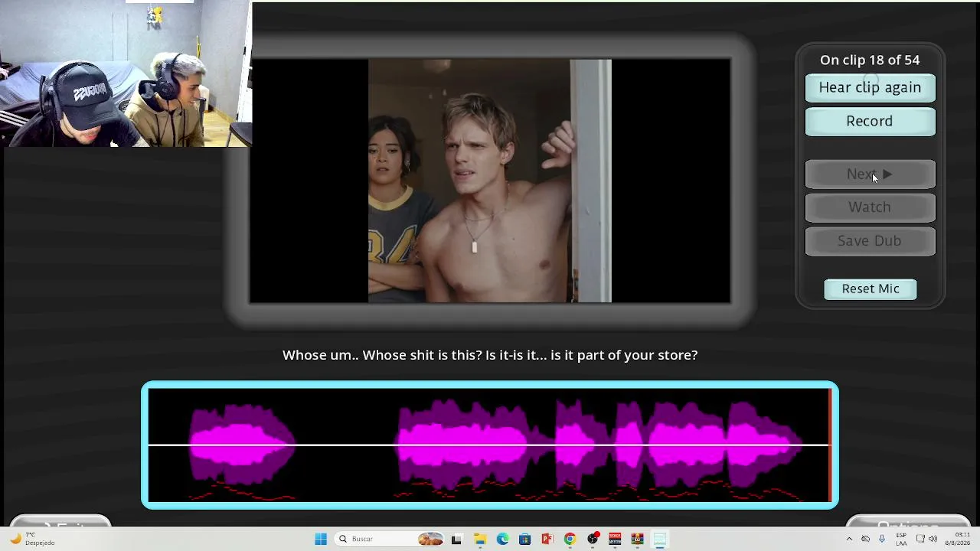Image resolution: width=980 pixels, height=551 pixels.
Task: Start recording with the Record button
Action: click(x=870, y=121)
